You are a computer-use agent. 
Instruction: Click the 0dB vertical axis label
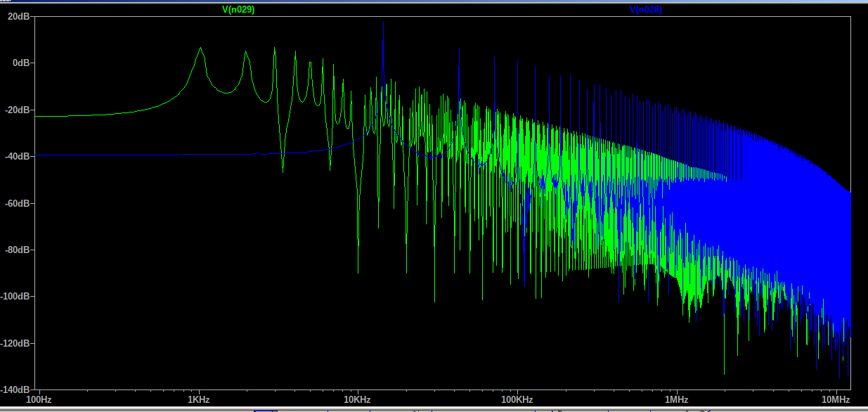pyautogui.click(x=20, y=63)
